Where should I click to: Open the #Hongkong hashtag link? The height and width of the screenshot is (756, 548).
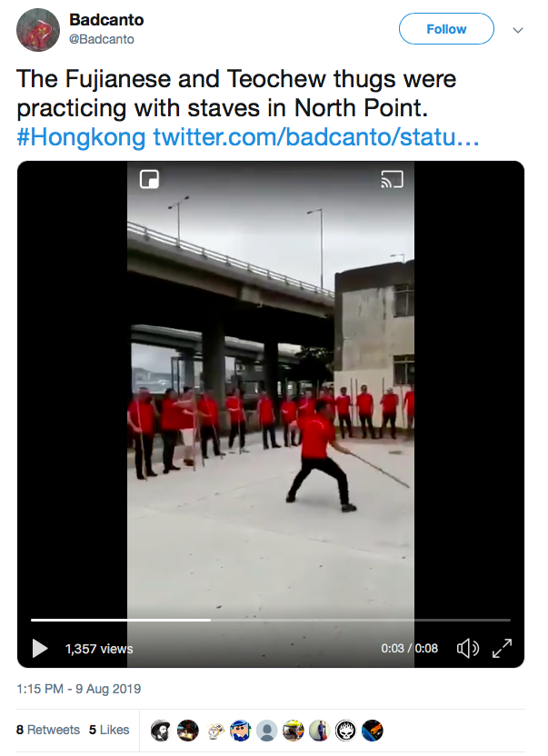(81, 137)
